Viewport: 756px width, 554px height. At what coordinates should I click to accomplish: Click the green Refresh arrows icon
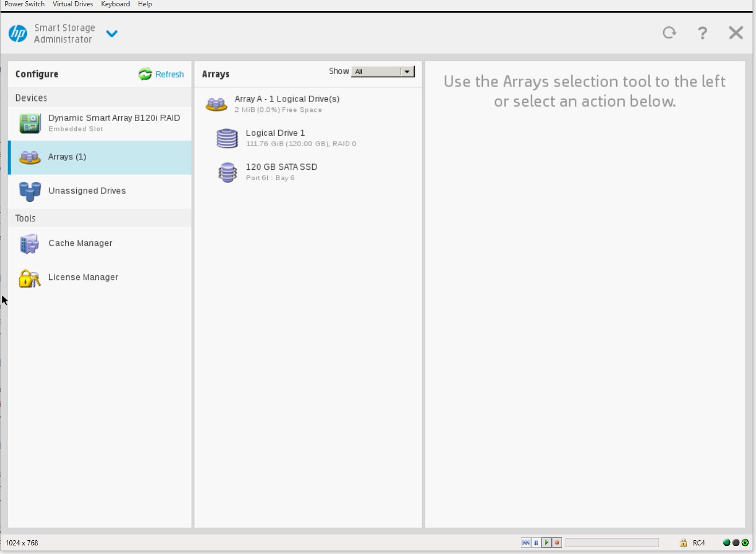pyautogui.click(x=145, y=74)
